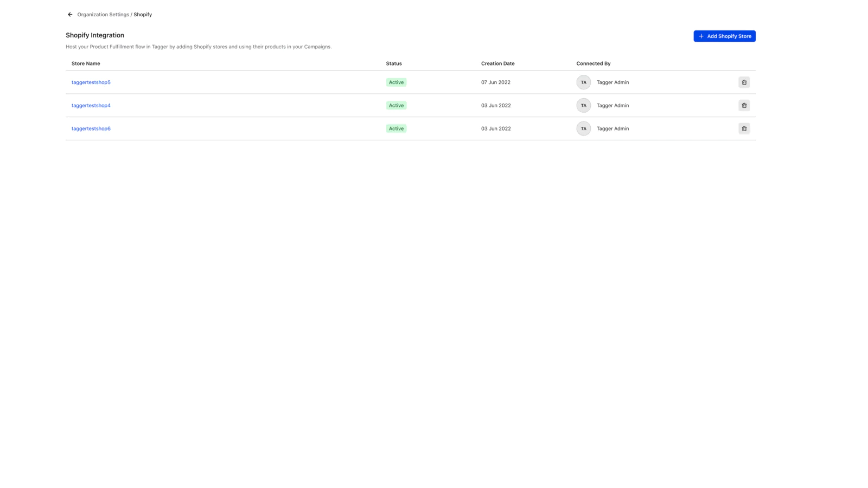Click Tagger Admin name in taggertestshop5 row
868x488 pixels.
[612, 82]
